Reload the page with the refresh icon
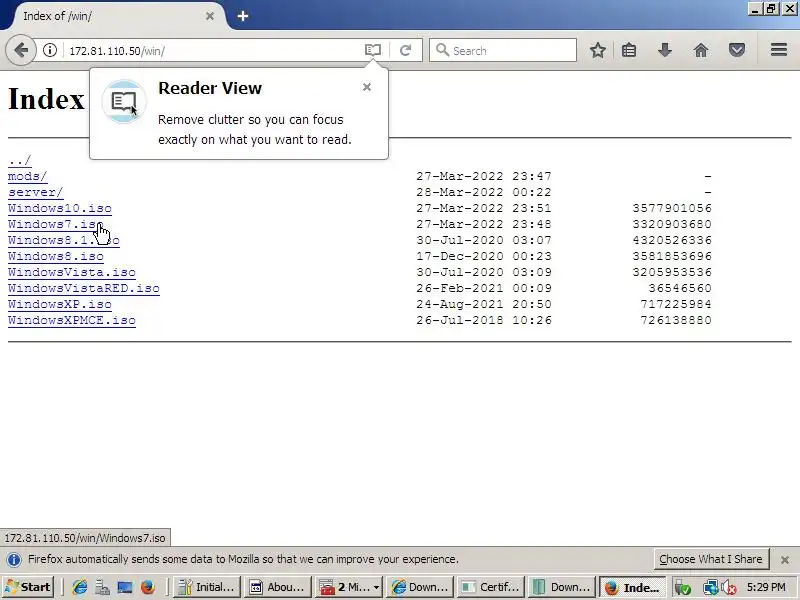Screen dimensions: 800x600 pyautogui.click(x=406, y=50)
